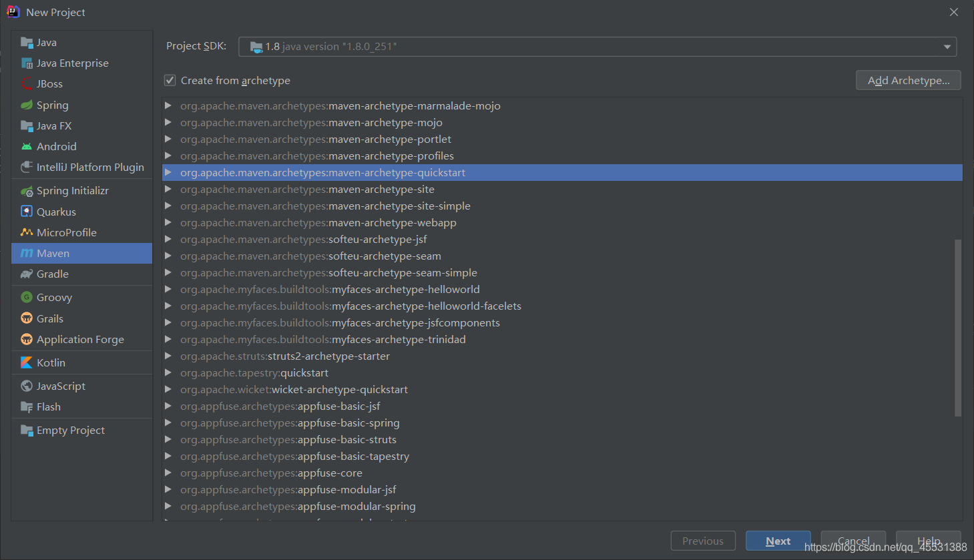Choose Java Enterprise in sidebar
The height and width of the screenshot is (560, 974).
[x=82, y=63]
